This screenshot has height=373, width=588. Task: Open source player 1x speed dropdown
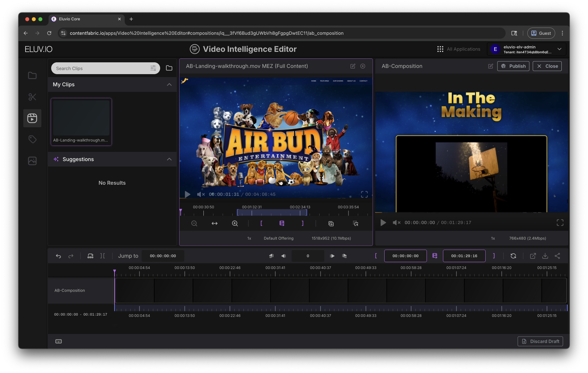click(249, 238)
